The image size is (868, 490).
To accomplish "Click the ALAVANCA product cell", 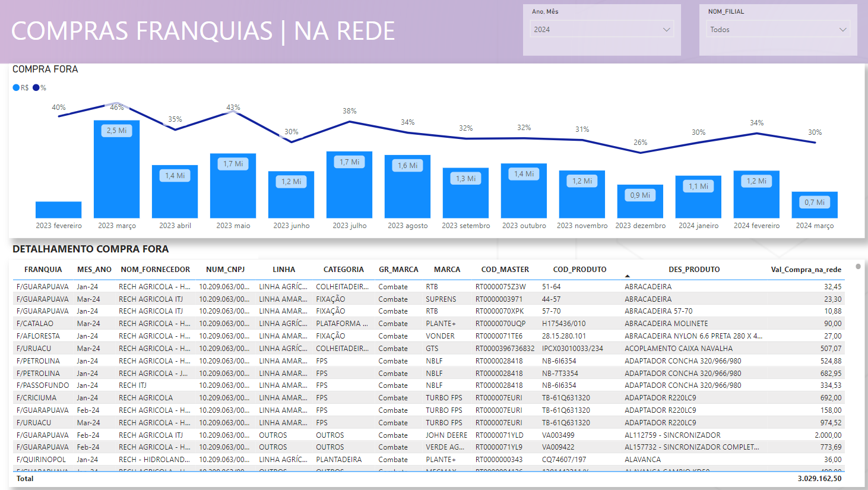I will [x=642, y=460].
